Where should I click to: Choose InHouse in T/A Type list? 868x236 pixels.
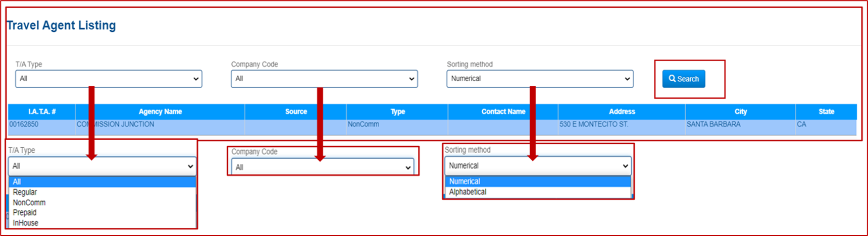tap(26, 223)
